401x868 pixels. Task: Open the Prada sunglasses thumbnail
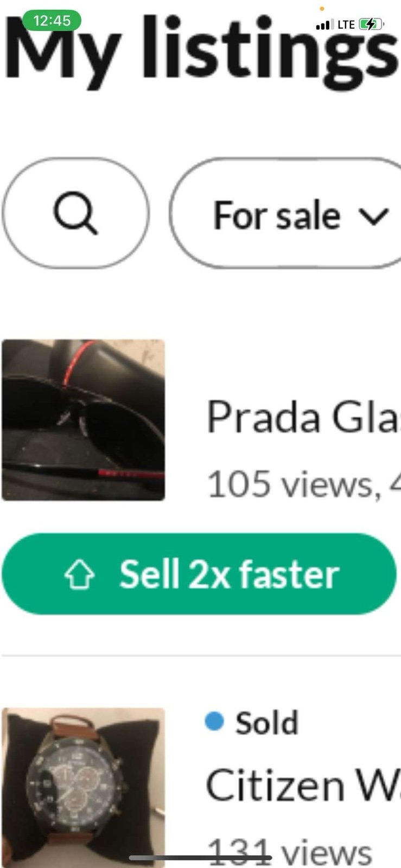[83, 420]
